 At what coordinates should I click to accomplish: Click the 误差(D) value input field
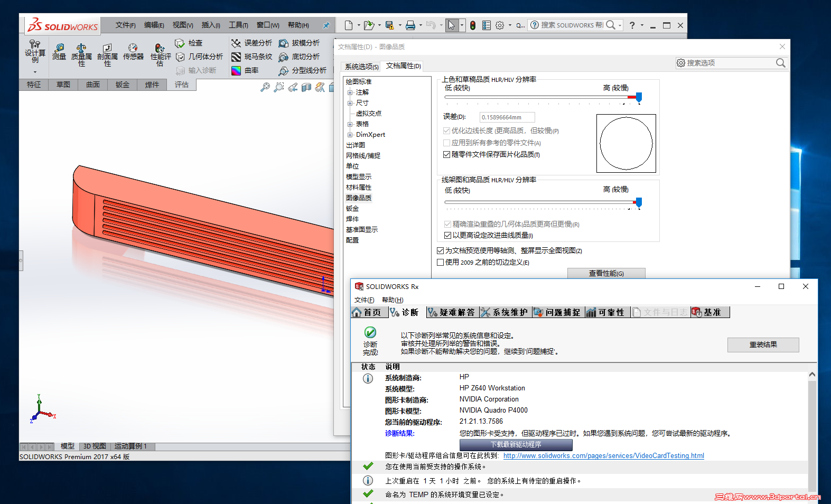pyautogui.click(x=507, y=117)
